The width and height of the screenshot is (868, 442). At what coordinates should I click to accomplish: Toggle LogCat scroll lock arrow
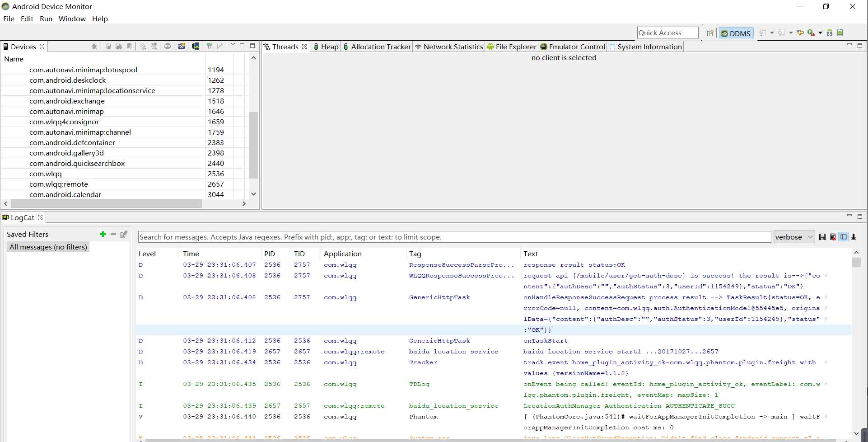pyautogui.click(x=854, y=237)
